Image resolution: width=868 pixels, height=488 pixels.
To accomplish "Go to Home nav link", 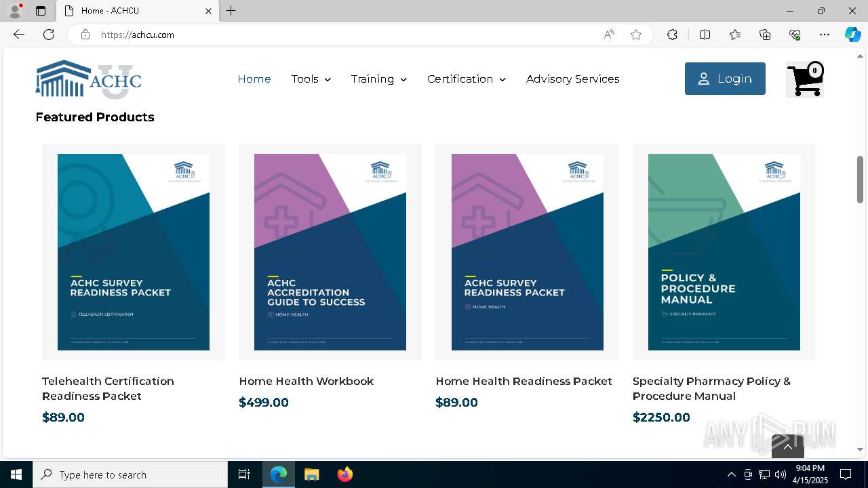I will point(254,79).
